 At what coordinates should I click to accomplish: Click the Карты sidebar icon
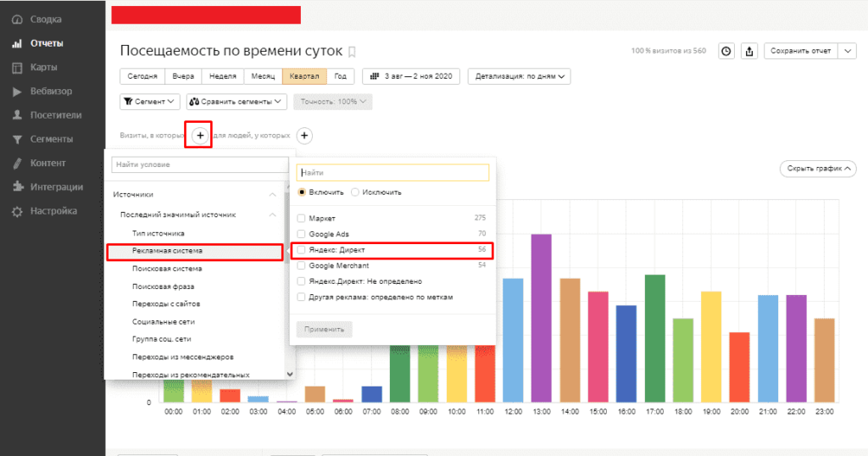pyautogui.click(x=17, y=67)
